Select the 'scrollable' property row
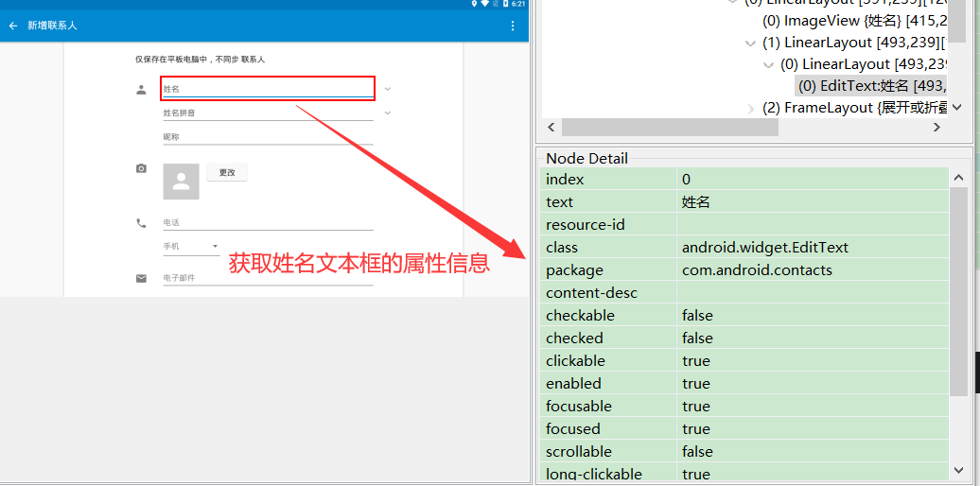 tap(744, 451)
